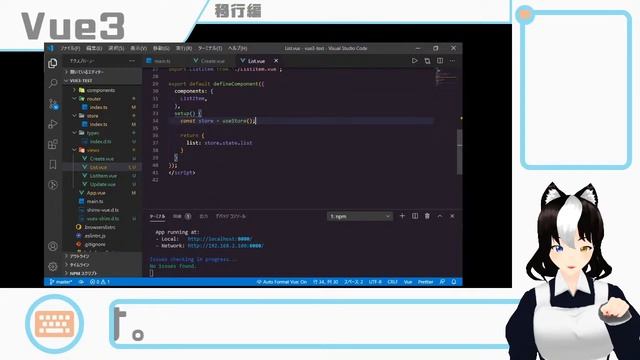Open the Source Control view
The image size is (640, 360).
point(53,104)
